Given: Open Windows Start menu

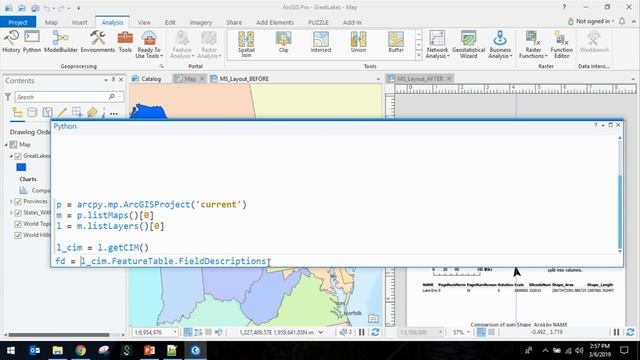Looking at the screenshot, I should click(x=11, y=350).
